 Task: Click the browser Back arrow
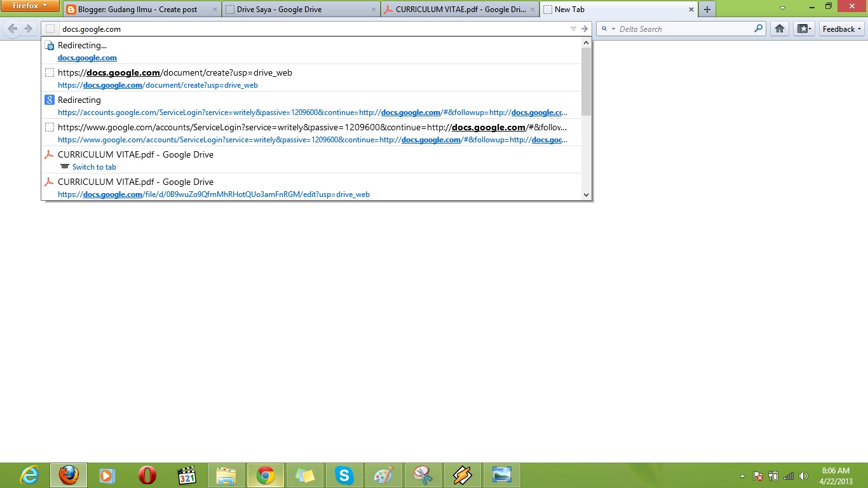(x=12, y=29)
